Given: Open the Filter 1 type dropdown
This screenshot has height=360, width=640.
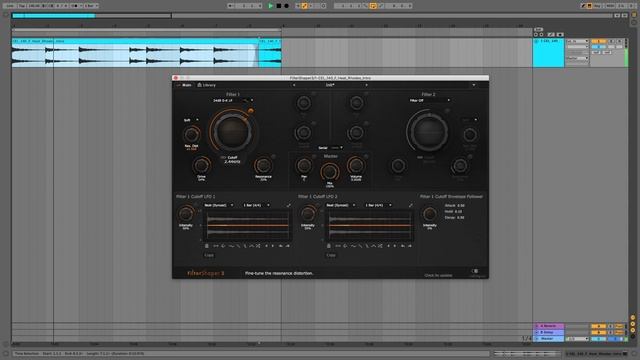Looking at the screenshot, I should (x=233, y=100).
